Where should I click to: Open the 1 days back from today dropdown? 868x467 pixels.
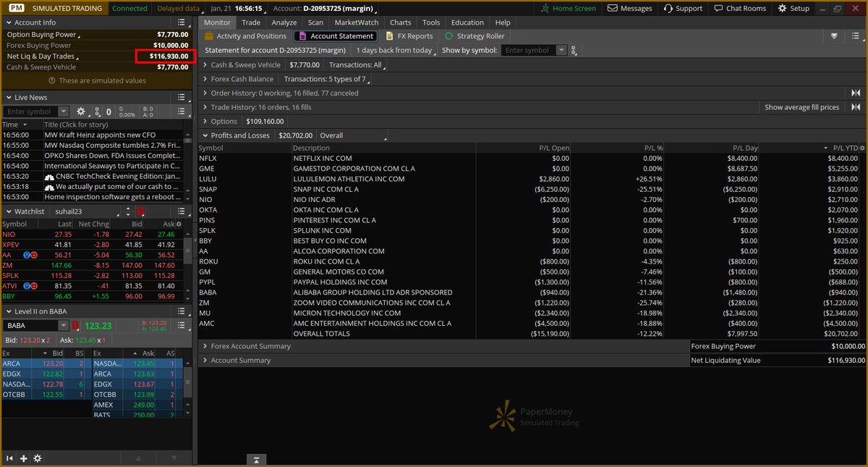[396, 50]
